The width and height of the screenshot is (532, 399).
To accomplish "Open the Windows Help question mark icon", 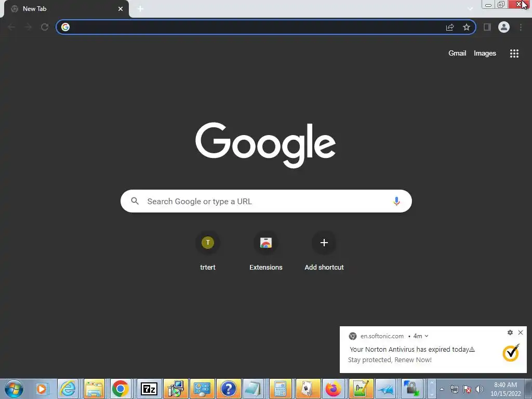I will click(x=229, y=389).
